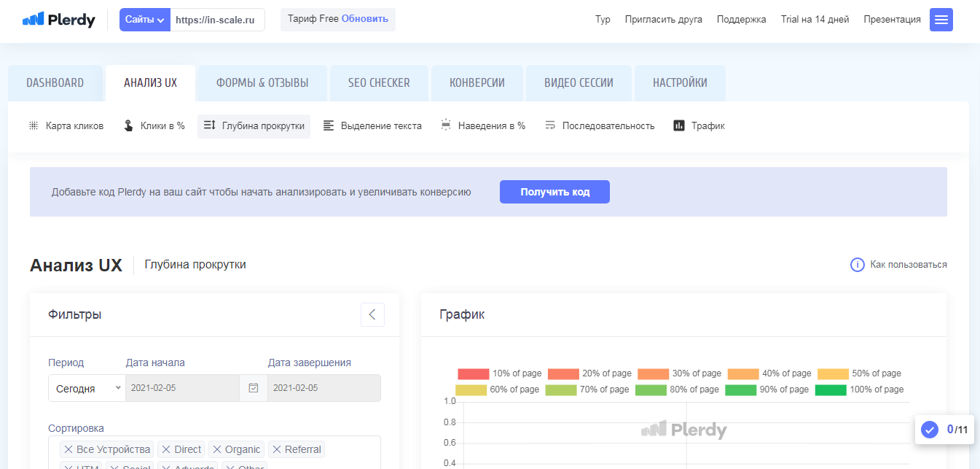Collapse the Фильтры panel with chevron

(x=372, y=314)
